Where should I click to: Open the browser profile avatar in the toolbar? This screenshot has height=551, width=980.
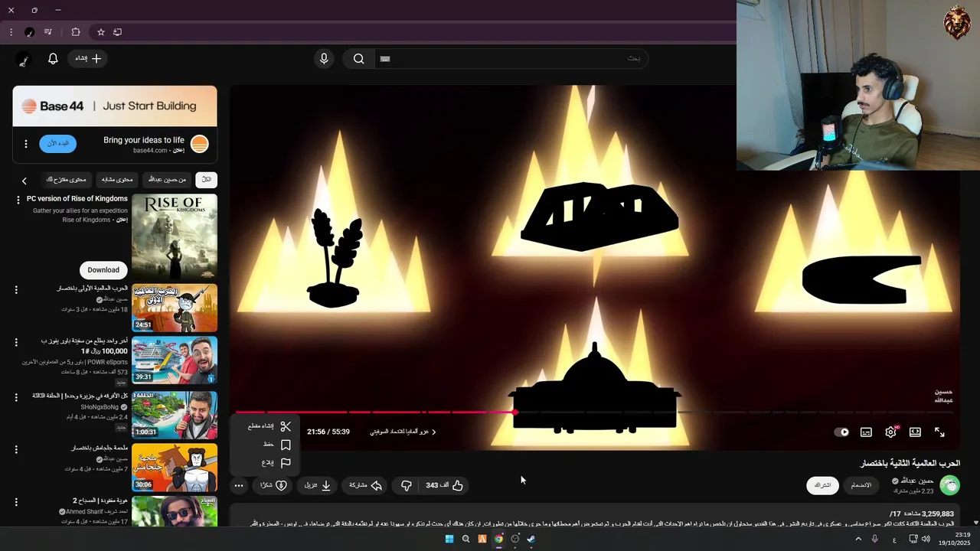(29, 32)
